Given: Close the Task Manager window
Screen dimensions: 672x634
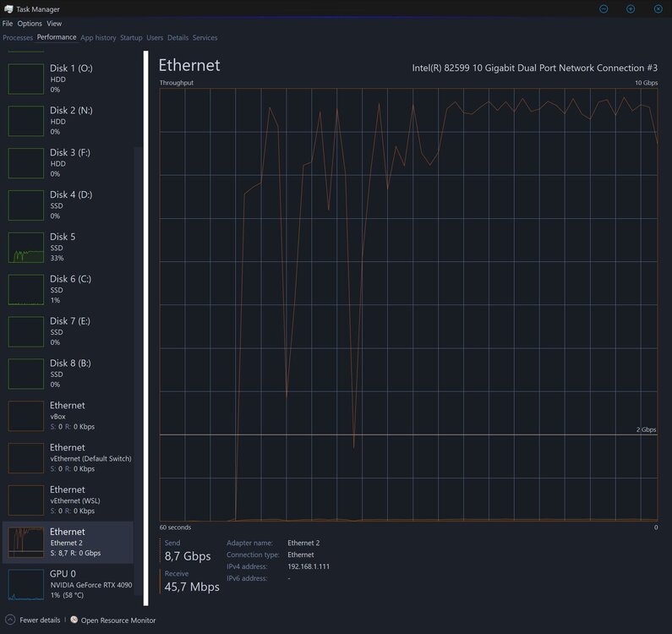Looking at the screenshot, I should point(658,8).
